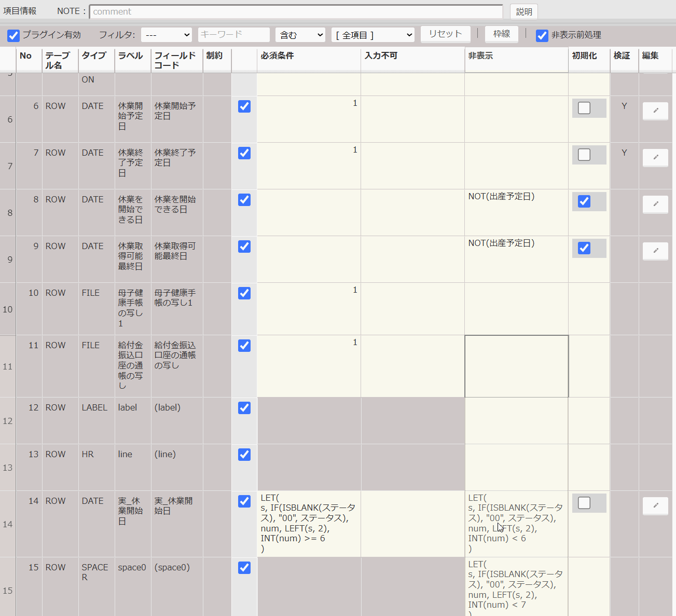Click inside the キーワード search field
Viewport: 676px width, 616px height.
(233, 34)
